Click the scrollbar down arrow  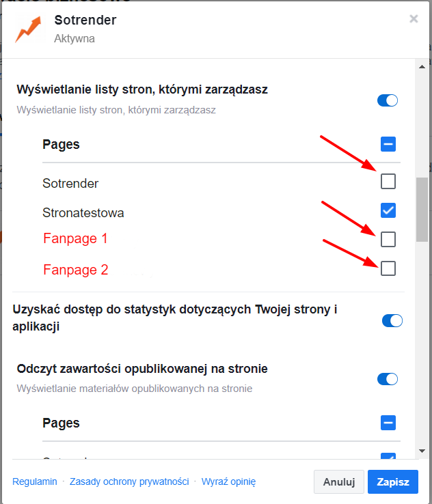click(422, 451)
